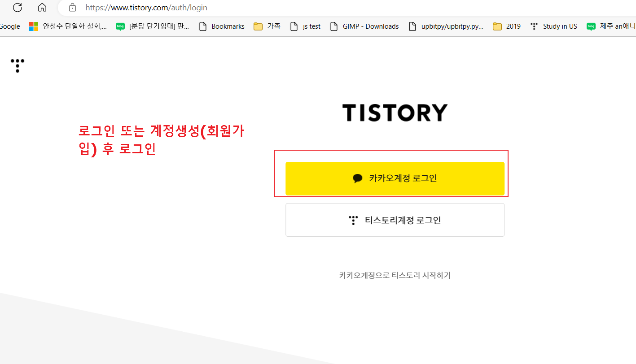The width and height of the screenshot is (636, 364).
Task: Log in with 티스토리계정 로그인 button
Action: point(395,220)
